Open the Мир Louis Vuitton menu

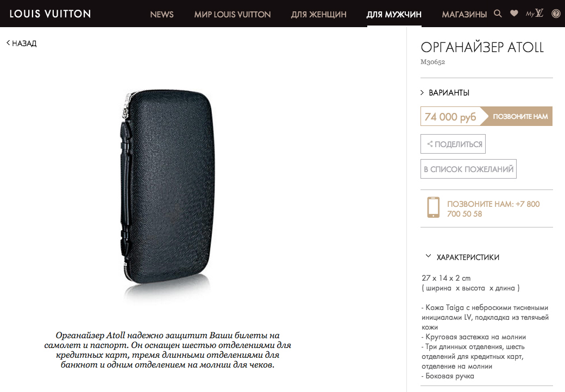[233, 15]
